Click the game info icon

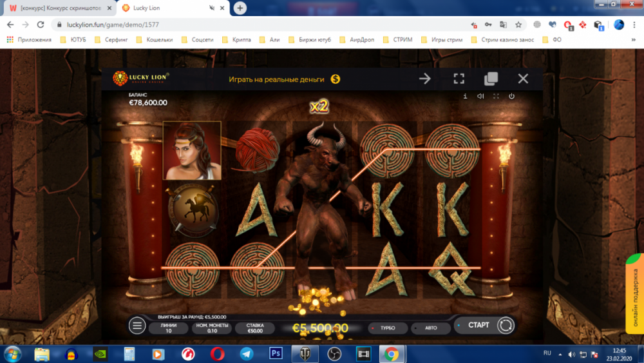465,96
